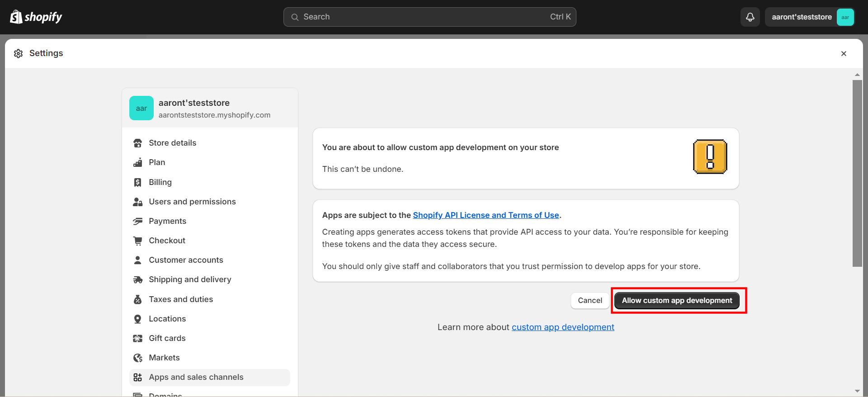
Task: Click "This can't be undone." text
Action: click(363, 169)
